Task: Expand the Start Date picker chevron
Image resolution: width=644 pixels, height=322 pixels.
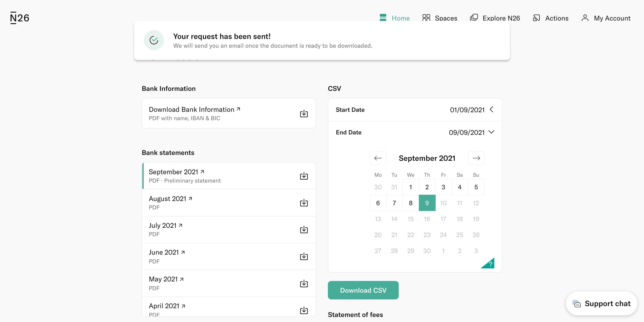Action: click(492, 109)
